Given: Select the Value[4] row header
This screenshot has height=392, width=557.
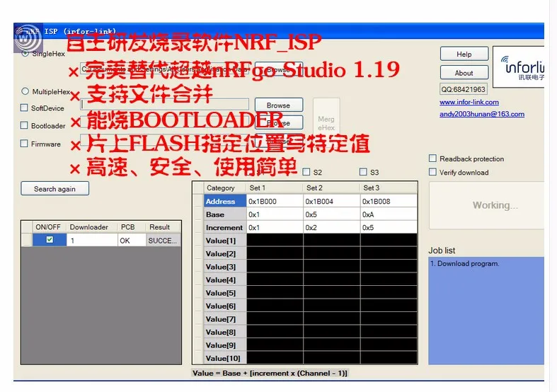Looking at the screenshot, I should pos(225,279).
